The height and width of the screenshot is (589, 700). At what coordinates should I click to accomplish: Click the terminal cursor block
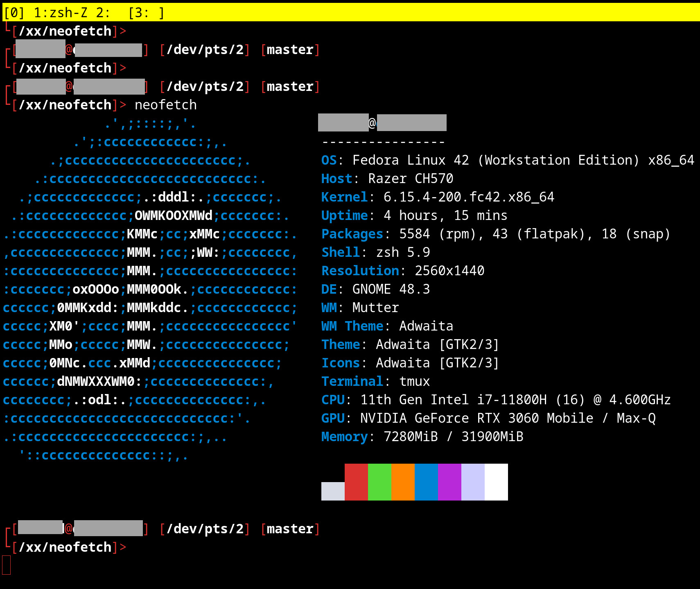(6, 565)
